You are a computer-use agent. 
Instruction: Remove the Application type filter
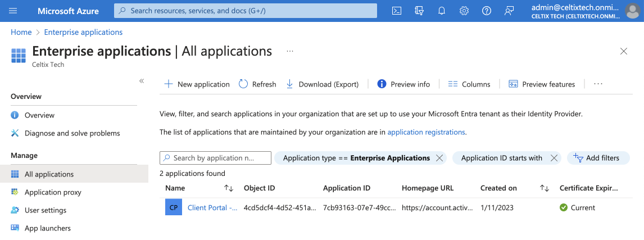click(439, 158)
